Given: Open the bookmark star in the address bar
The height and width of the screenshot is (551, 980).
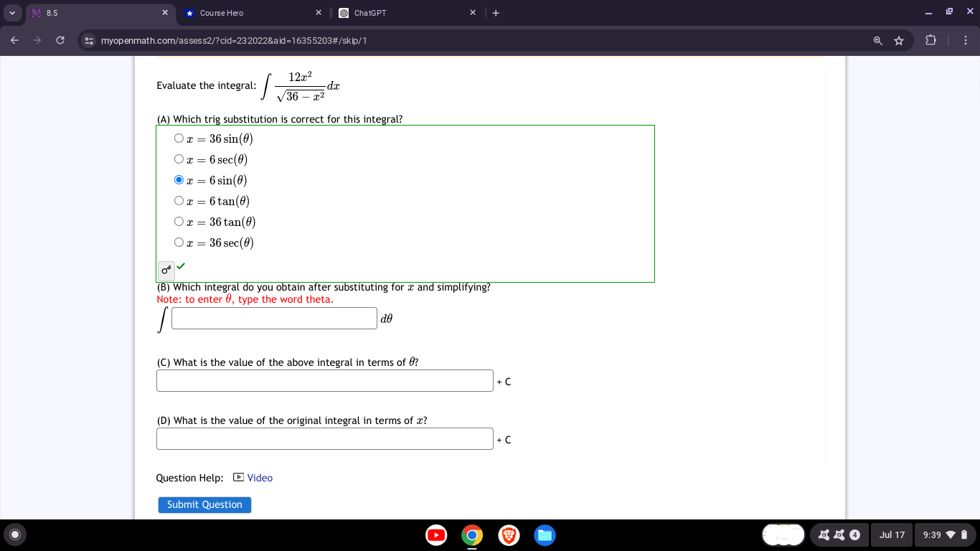Looking at the screenshot, I should 899,41.
